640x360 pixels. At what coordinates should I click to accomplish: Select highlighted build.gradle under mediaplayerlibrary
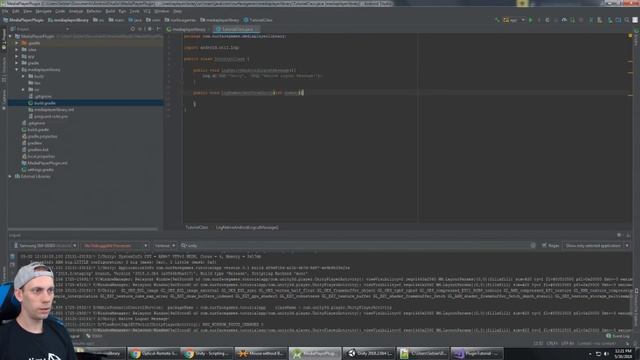[45, 103]
